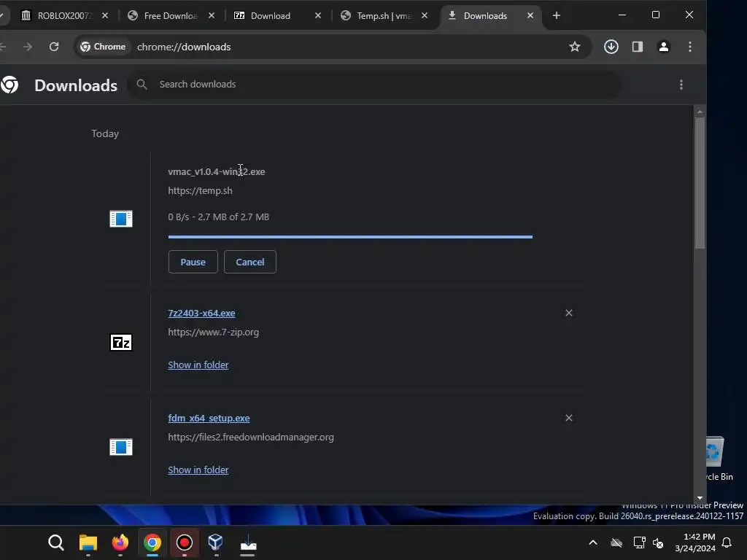
Task: Open the notifications bell
Action: tap(727, 542)
